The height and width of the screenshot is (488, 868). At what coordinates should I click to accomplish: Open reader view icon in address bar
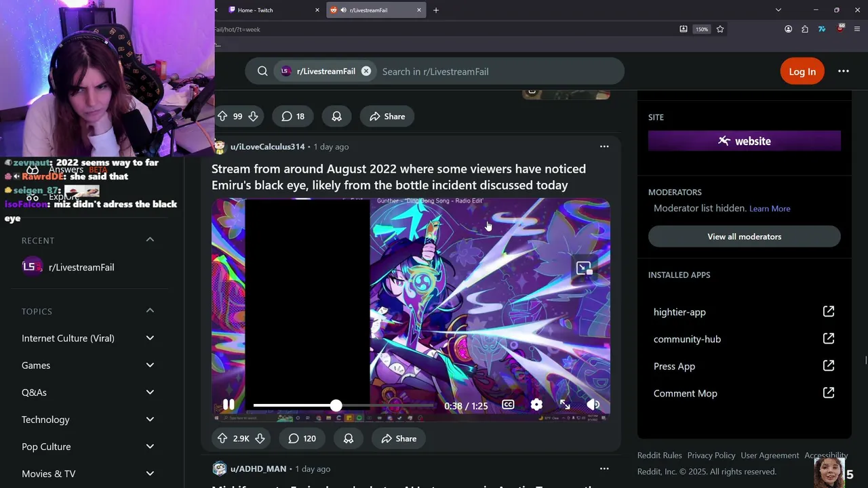coord(684,29)
